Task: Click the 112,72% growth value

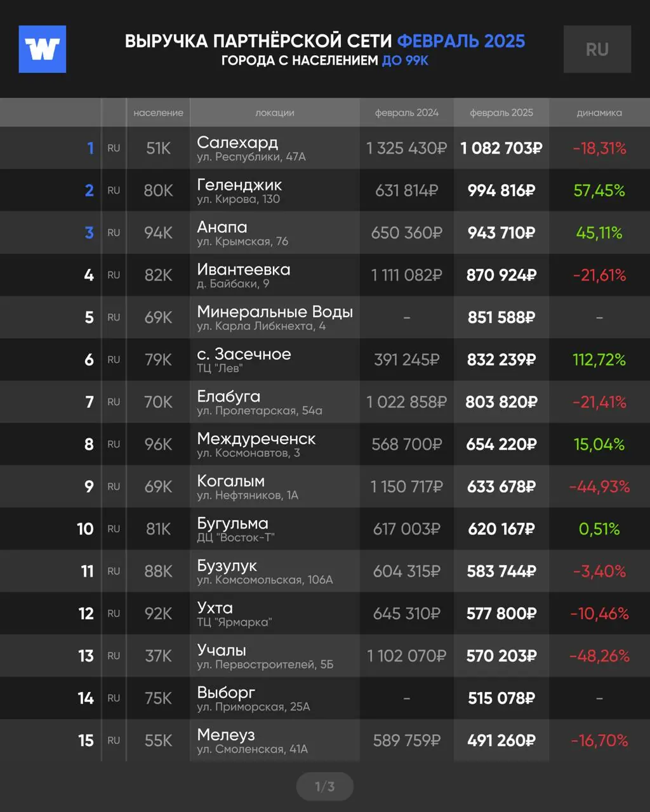Action: click(x=599, y=360)
